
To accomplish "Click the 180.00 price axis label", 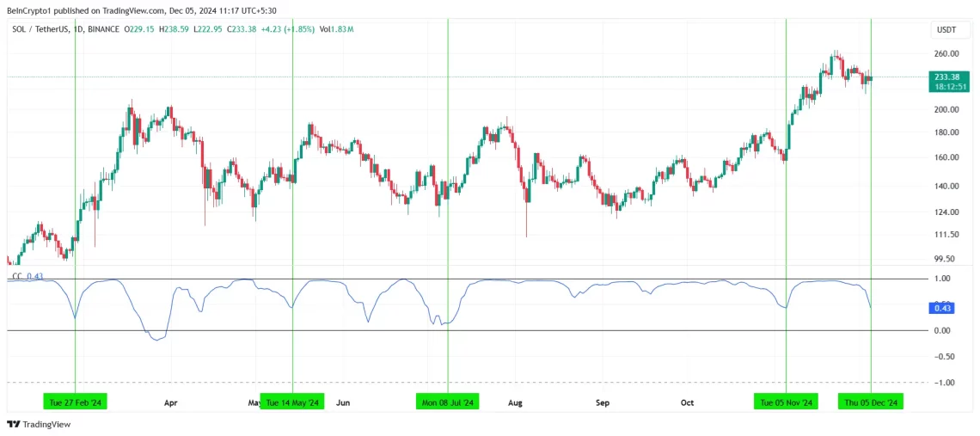I will pyautogui.click(x=946, y=132).
